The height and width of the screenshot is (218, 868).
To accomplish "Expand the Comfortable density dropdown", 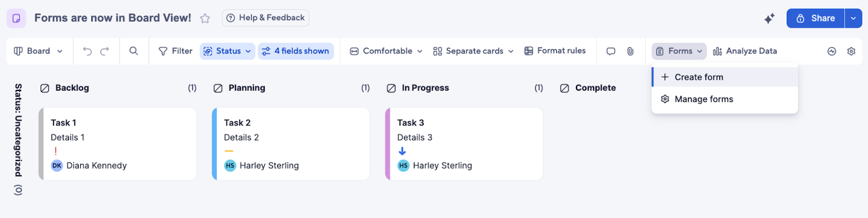I will 386,51.
